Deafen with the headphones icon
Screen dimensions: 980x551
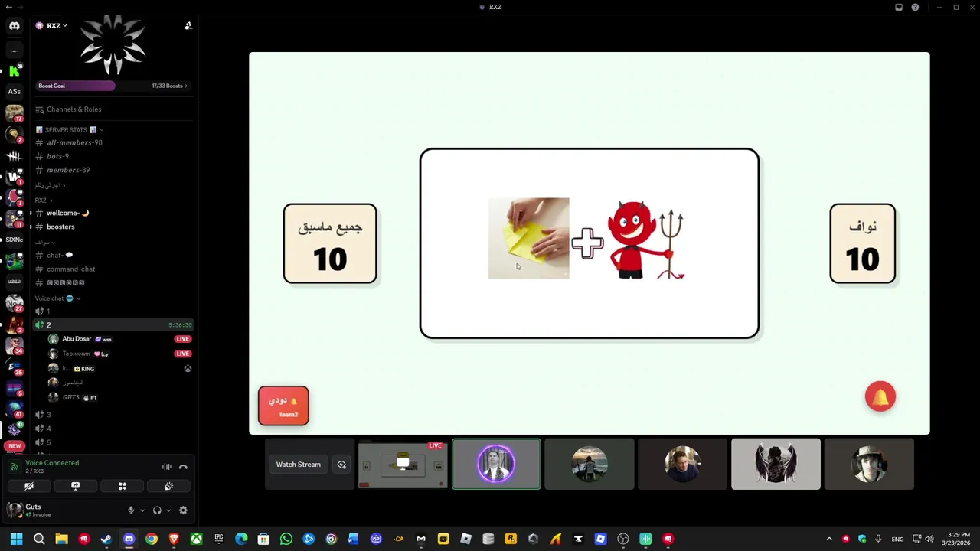point(157,510)
